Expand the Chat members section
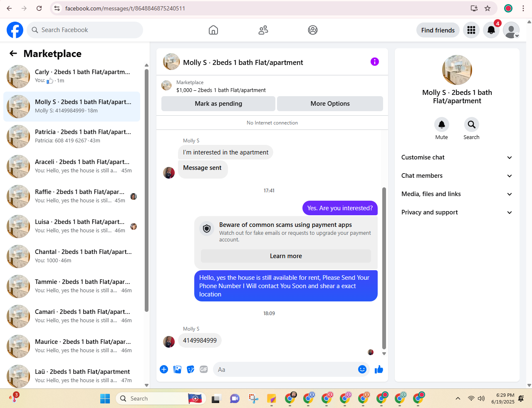 tap(457, 176)
